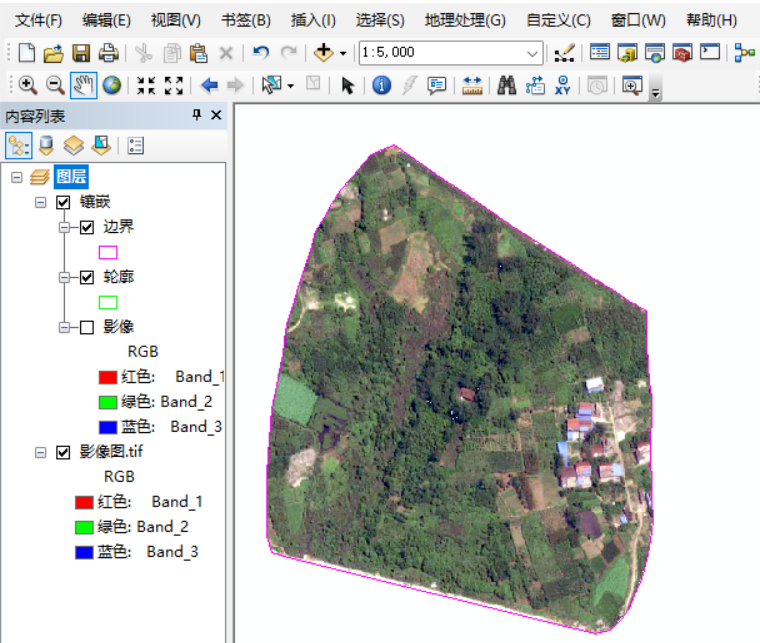Click the magenta 边界 symbol swatch
This screenshot has width=760, height=643.
107,252
